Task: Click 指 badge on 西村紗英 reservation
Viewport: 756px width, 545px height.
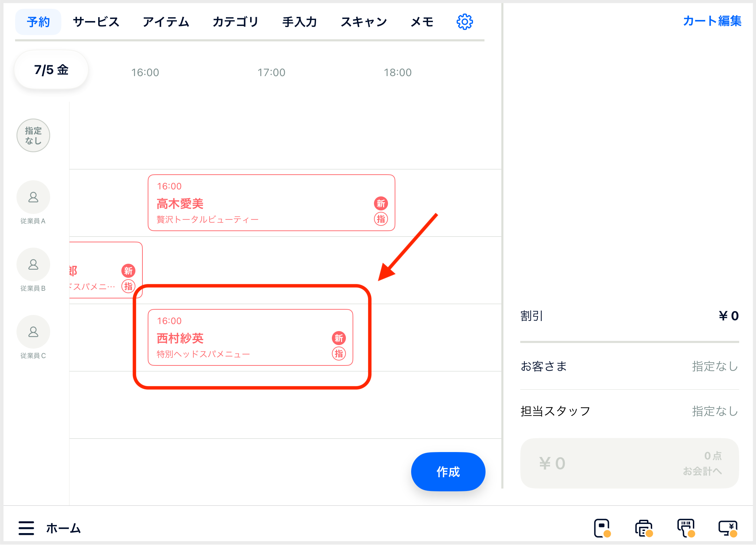Action: tap(339, 354)
